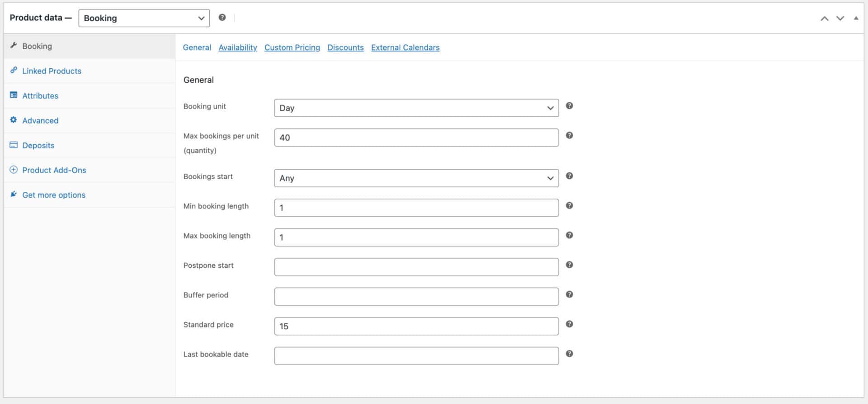Click the Max booking length field
The width and height of the screenshot is (868, 404).
[x=416, y=238]
